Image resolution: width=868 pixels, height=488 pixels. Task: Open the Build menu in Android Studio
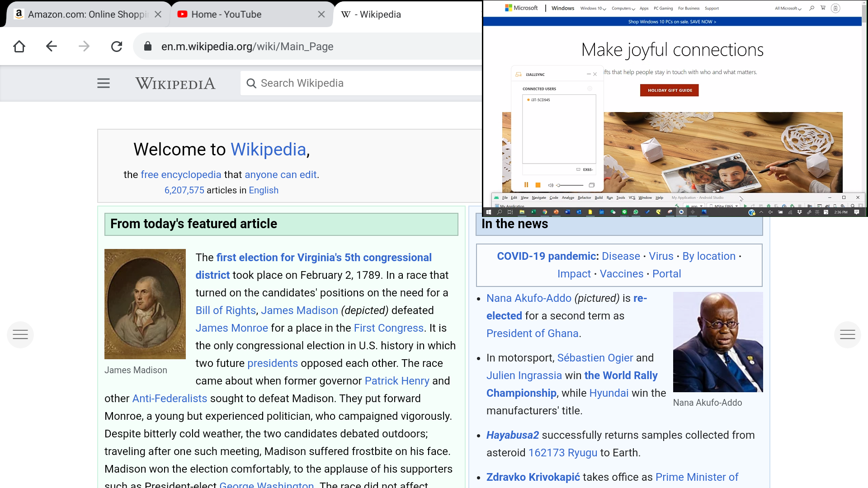(x=599, y=197)
